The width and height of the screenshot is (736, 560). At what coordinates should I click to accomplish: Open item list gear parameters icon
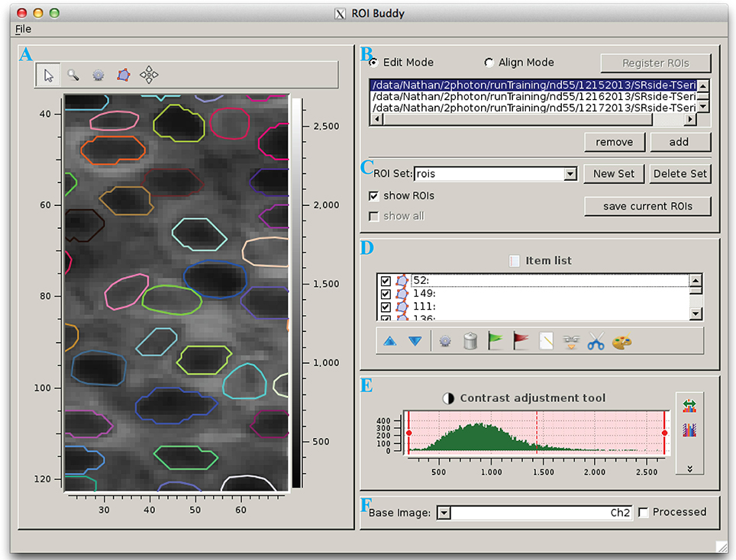[x=445, y=341]
